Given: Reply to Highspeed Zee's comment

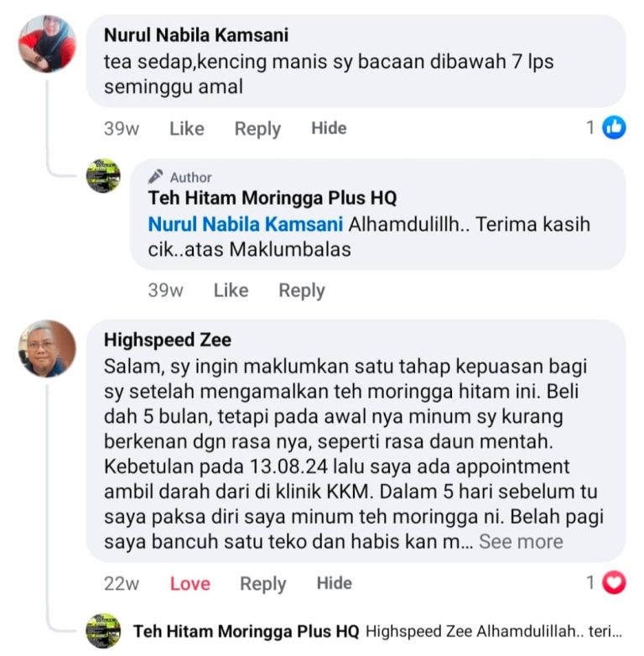Looking at the screenshot, I should (x=263, y=584).
